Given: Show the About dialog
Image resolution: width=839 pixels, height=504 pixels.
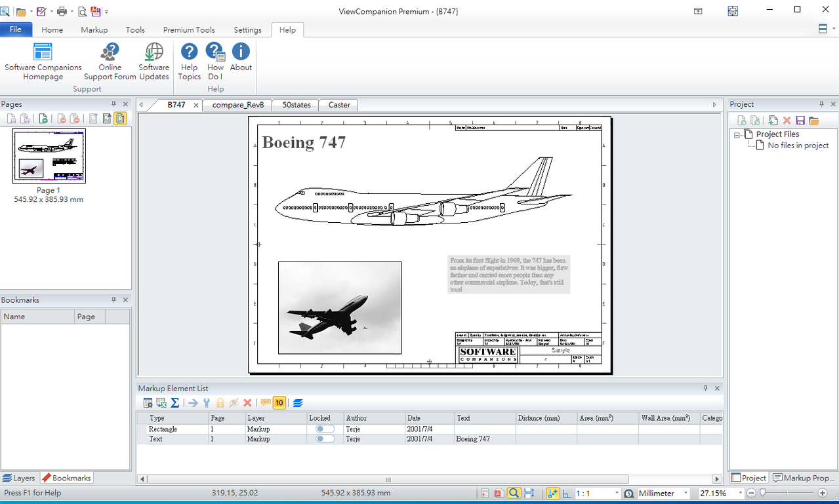Looking at the screenshot, I should point(241,58).
